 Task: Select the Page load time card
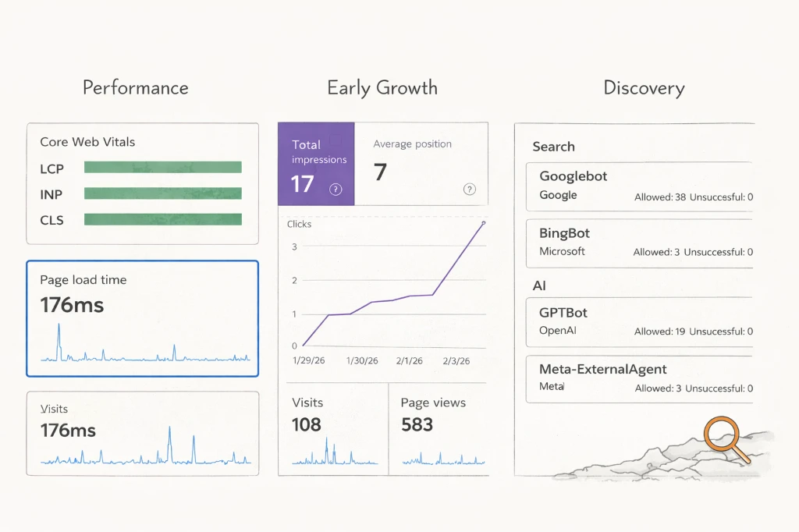143,318
